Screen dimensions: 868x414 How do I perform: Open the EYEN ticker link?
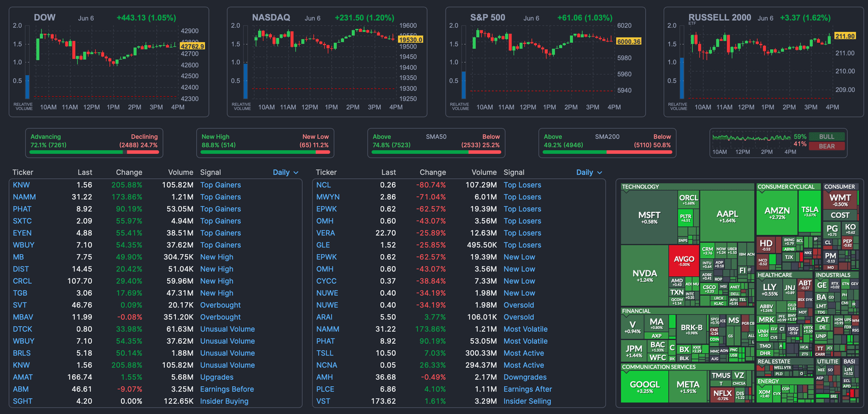[22, 233]
